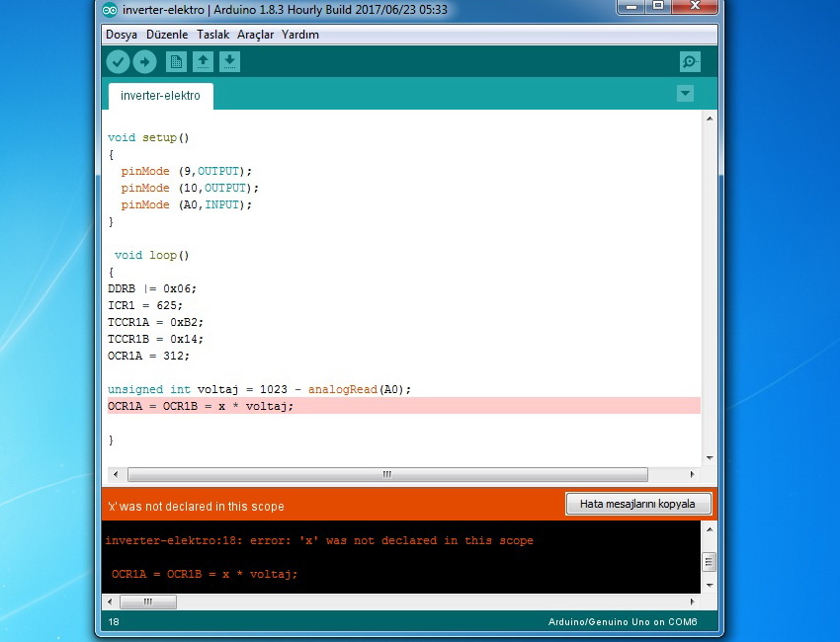Click the console horizontal scrollbar right arrow

pyautogui.click(x=692, y=602)
